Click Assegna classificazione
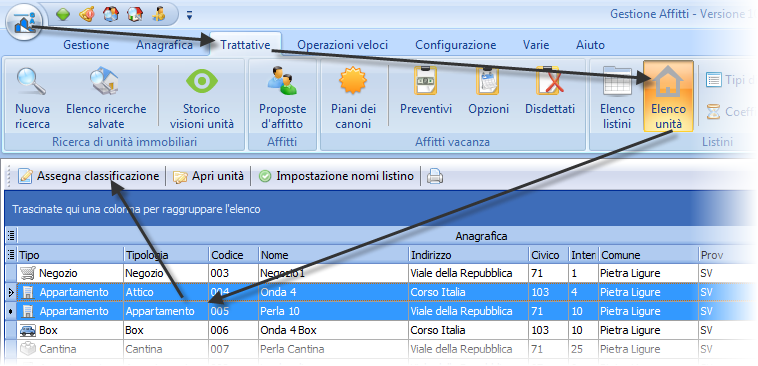758x366 pixels. (88, 176)
